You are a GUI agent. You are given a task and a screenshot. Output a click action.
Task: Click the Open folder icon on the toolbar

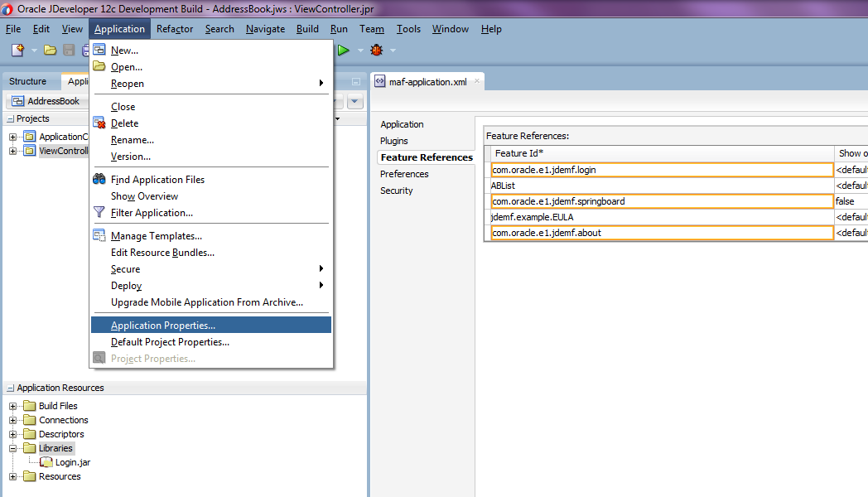50,50
